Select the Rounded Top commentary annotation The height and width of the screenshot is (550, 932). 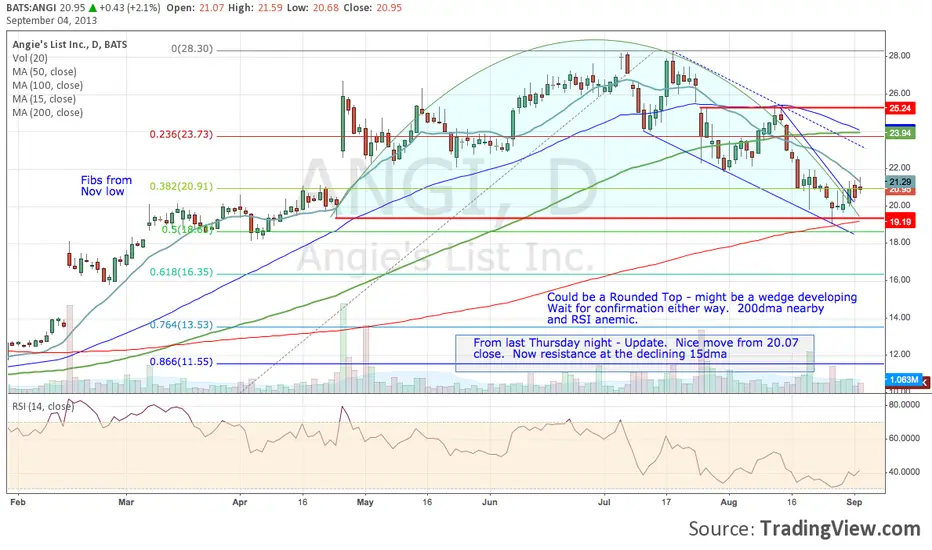[x=702, y=308]
